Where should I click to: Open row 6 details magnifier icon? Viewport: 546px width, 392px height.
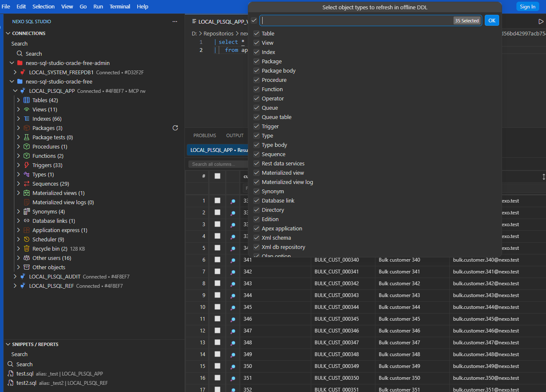point(233,260)
